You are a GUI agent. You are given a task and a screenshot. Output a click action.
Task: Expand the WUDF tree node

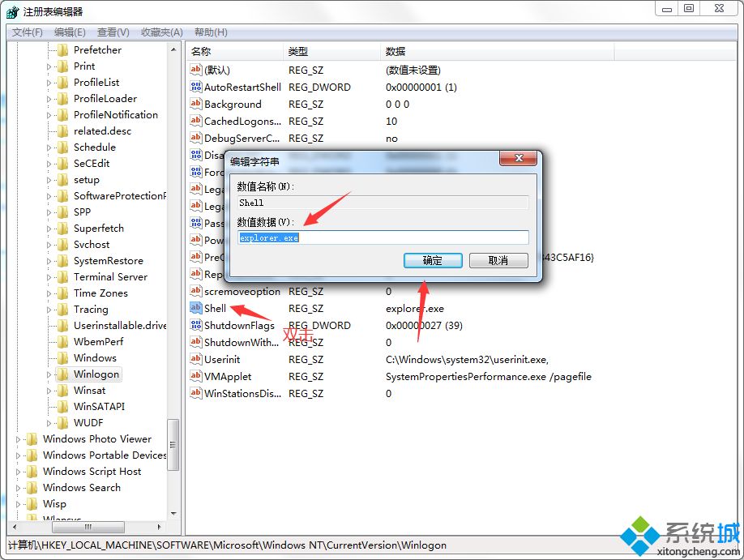click(49, 423)
